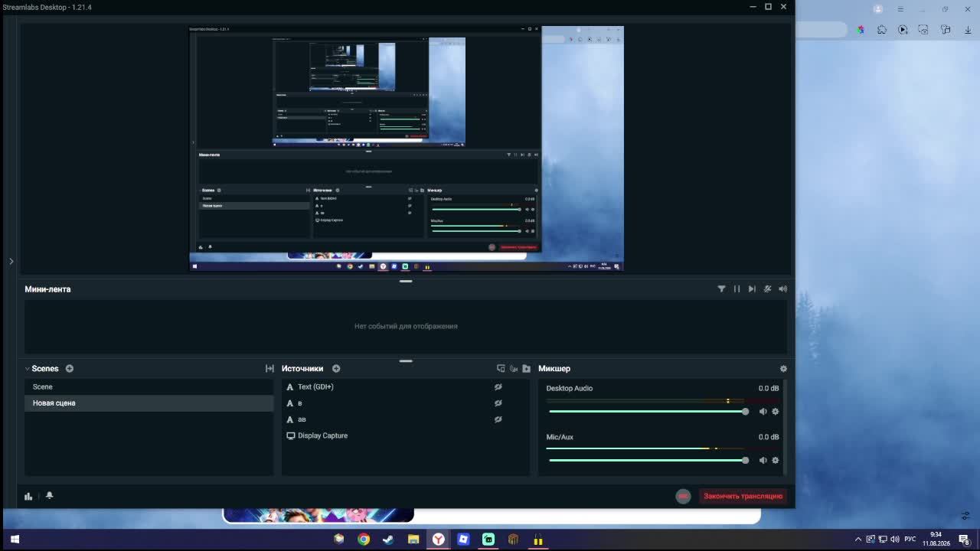
Task: Open the Windows Start menu
Action: tap(15, 540)
